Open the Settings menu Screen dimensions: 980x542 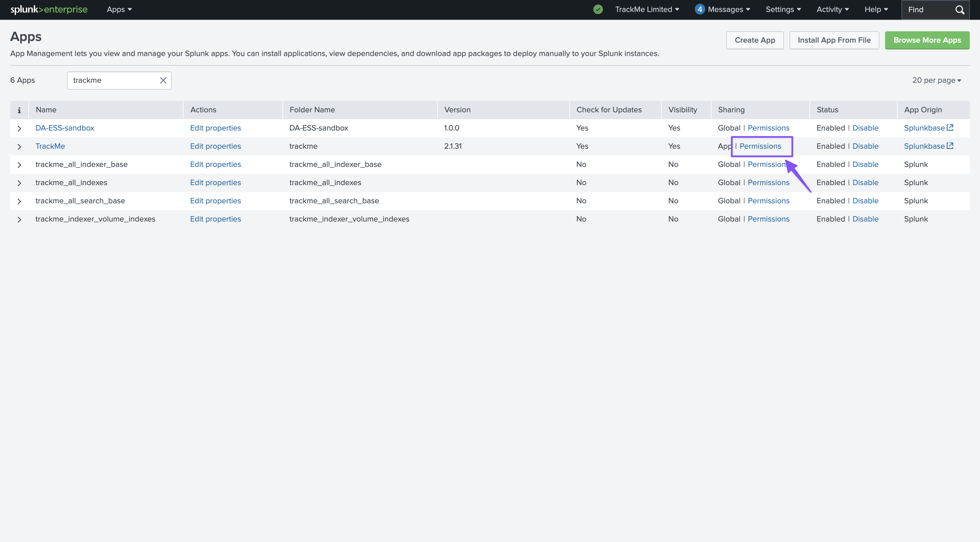783,9
